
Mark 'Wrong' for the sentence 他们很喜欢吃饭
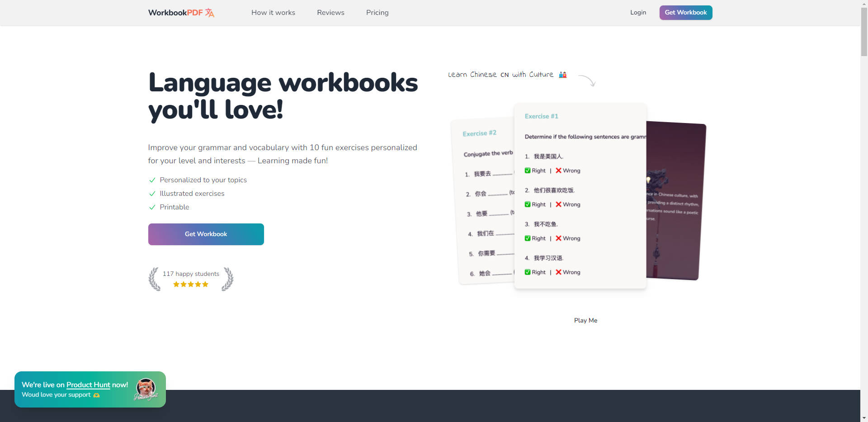(x=568, y=204)
